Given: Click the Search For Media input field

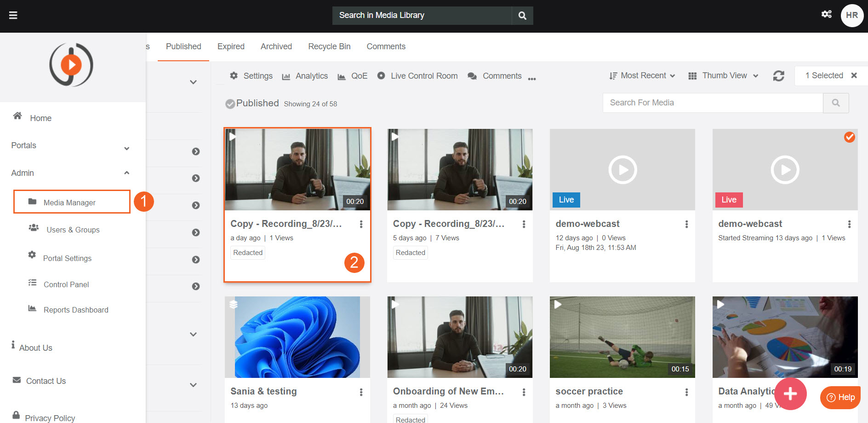Looking at the screenshot, I should point(712,103).
